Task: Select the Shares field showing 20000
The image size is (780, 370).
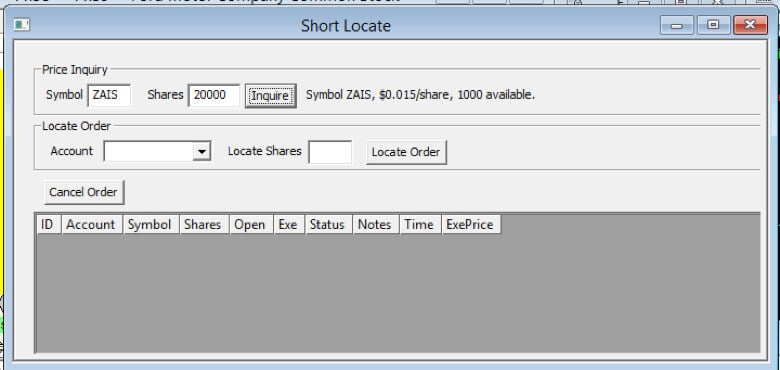Action: click(x=214, y=95)
